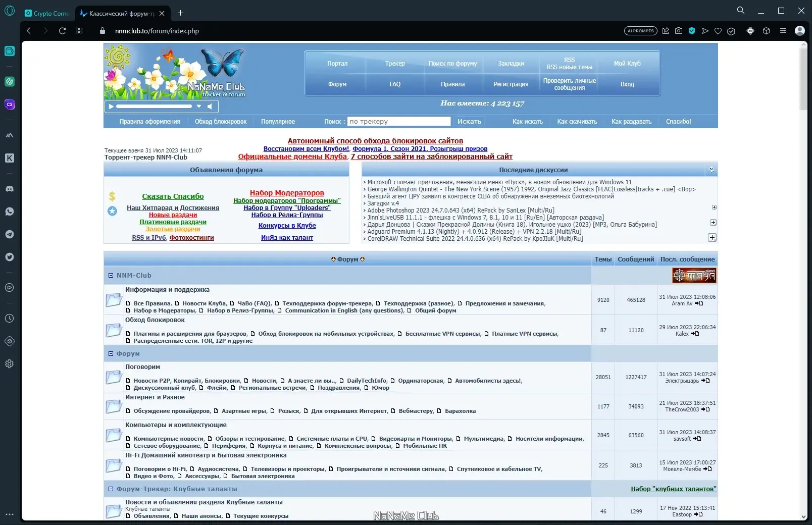Expand the plus button beside Дарья Донцова row
Image resolution: width=812 pixels, height=525 pixels.
pyautogui.click(x=713, y=222)
